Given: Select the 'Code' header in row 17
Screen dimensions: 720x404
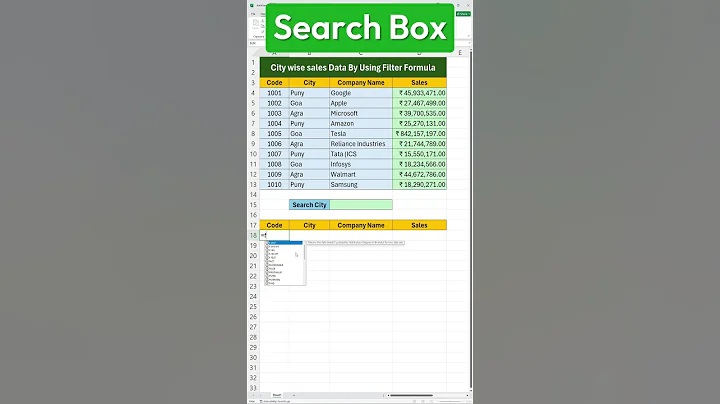Looking at the screenshot, I should coord(275,225).
